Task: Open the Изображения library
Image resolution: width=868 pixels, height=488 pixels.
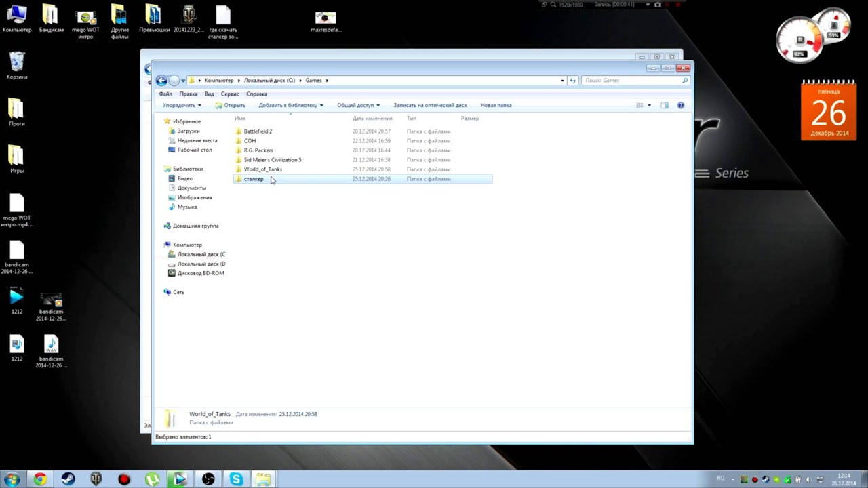Action: (x=194, y=197)
